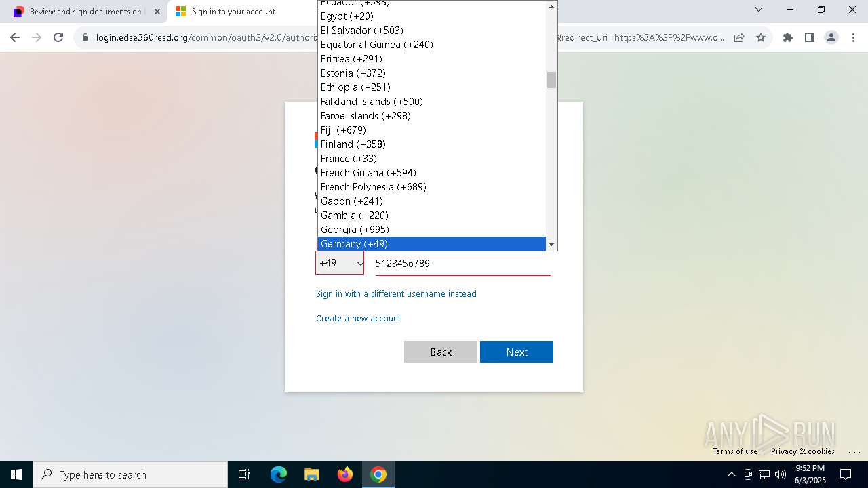Open the +49 country code dropdown
The image size is (868, 488).
pos(340,263)
